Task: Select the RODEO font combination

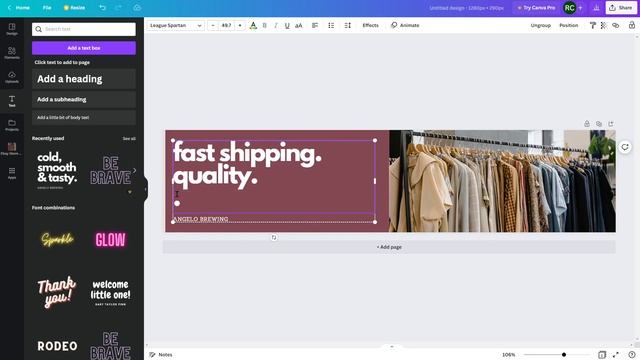Action: [x=57, y=346]
